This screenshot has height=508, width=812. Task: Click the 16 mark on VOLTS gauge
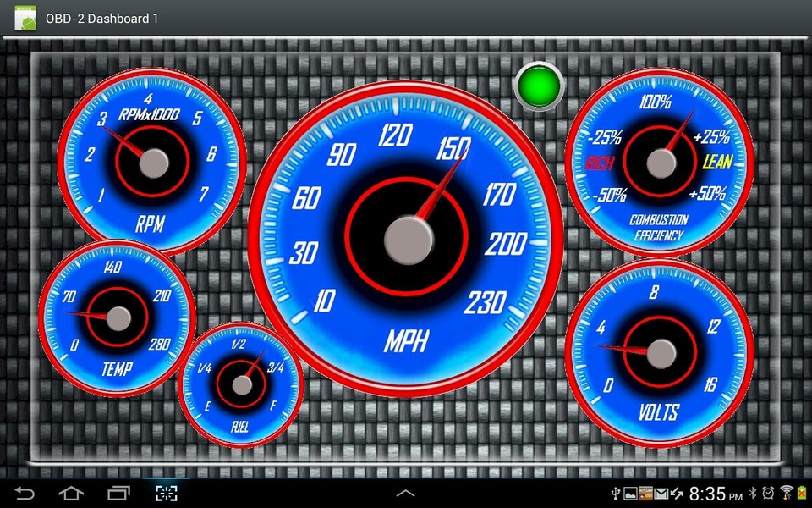coord(710,384)
